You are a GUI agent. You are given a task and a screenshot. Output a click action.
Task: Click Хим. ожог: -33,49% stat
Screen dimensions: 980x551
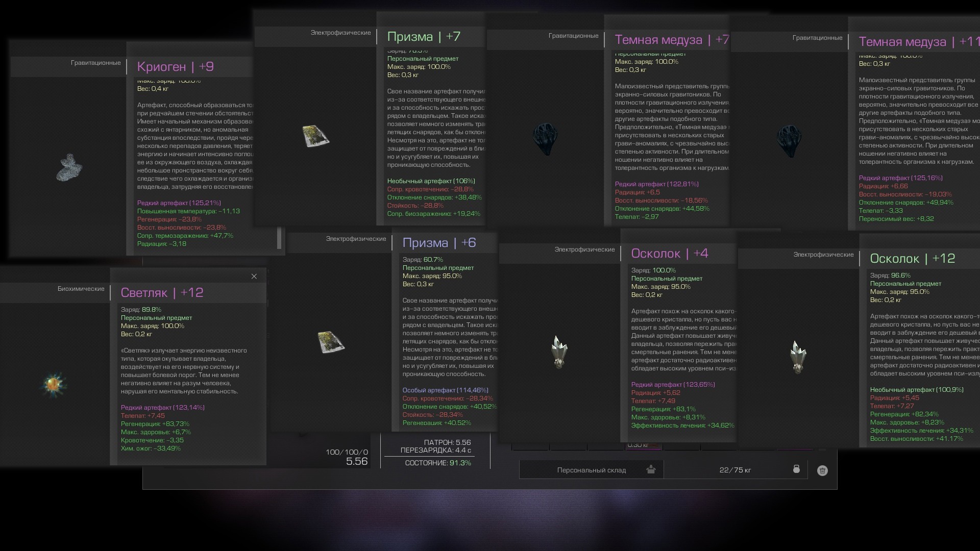tap(151, 448)
